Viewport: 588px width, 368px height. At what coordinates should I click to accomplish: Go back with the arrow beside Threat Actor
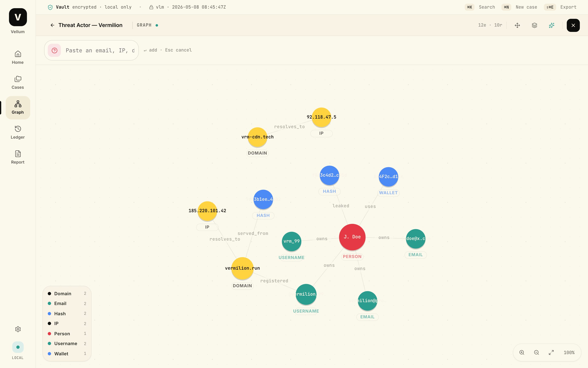[52, 25]
